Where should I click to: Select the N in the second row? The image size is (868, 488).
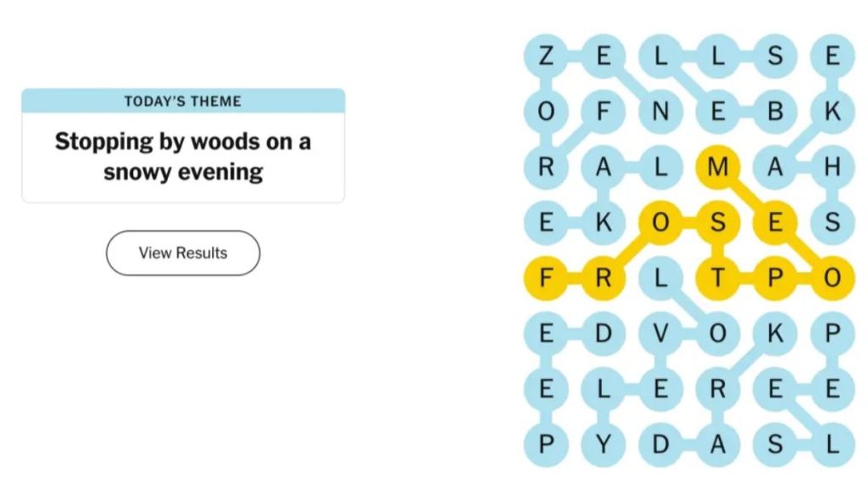click(x=661, y=112)
